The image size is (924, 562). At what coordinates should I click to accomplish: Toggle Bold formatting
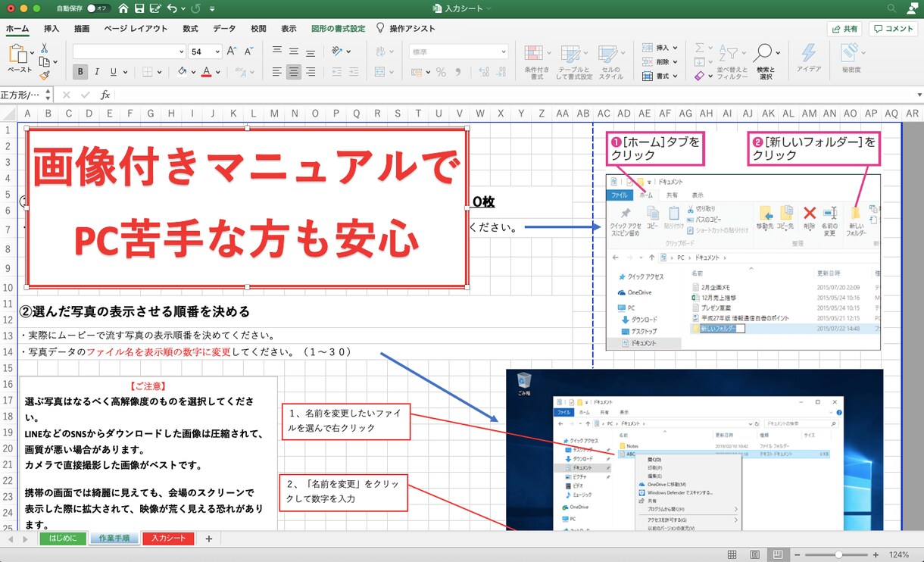[80, 72]
